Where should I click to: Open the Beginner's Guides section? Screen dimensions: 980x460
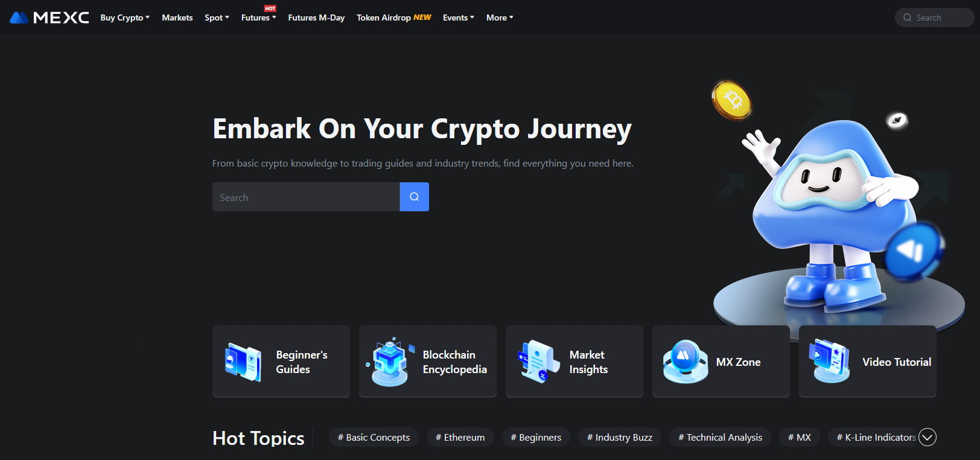281,362
